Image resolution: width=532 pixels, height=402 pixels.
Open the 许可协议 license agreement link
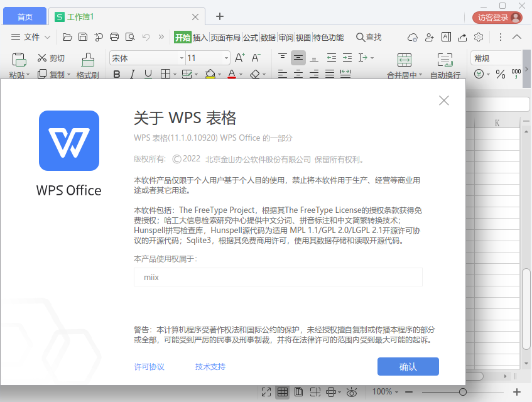149,366
